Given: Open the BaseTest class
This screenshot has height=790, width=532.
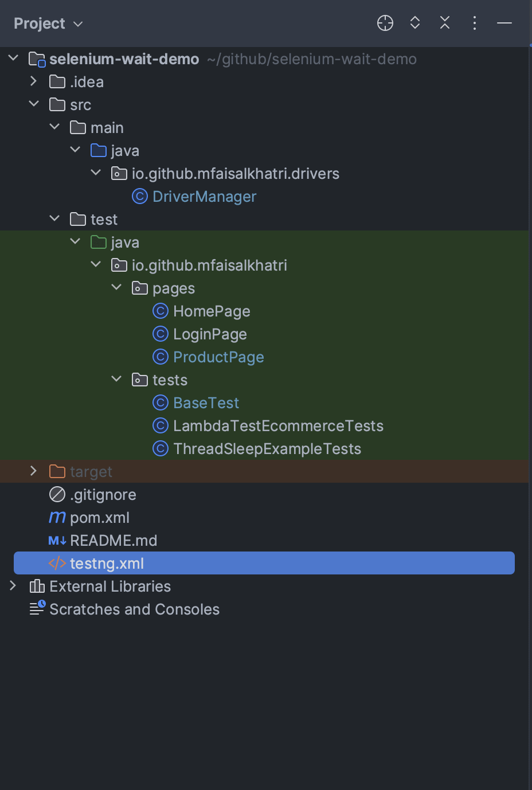Looking at the screenshot, I should tap(206, 402).
